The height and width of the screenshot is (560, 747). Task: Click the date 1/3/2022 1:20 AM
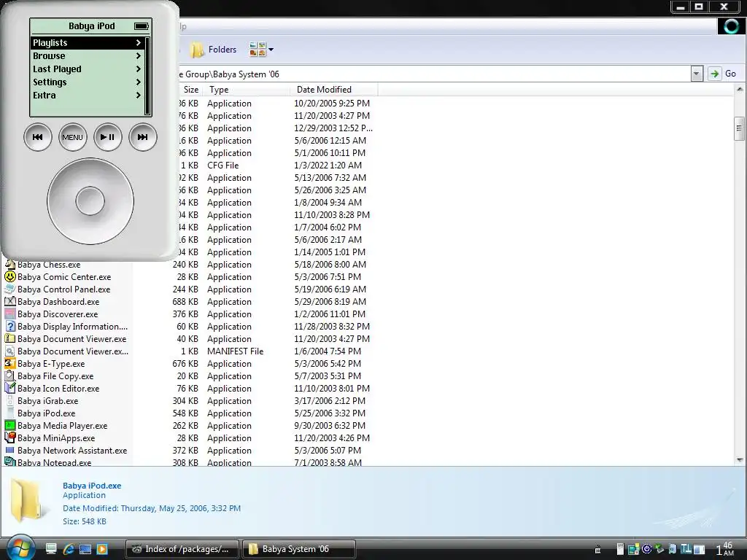tap(328, 166)
